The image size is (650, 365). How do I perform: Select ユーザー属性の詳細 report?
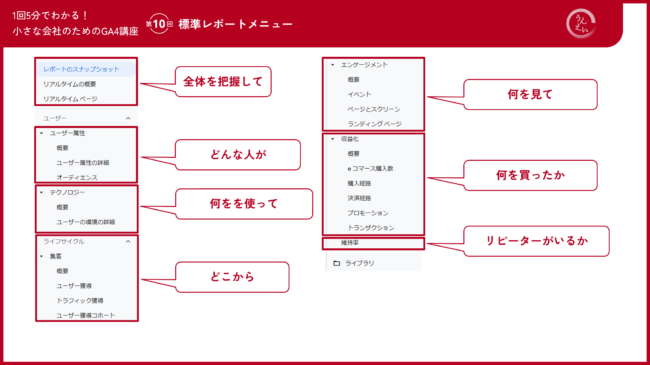tap(82, 163)
